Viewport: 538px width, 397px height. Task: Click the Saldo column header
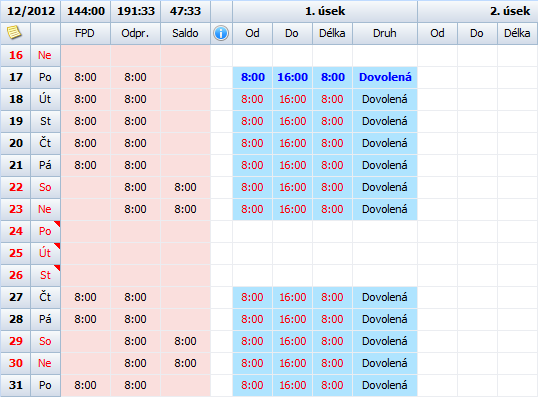pos(185,33)
